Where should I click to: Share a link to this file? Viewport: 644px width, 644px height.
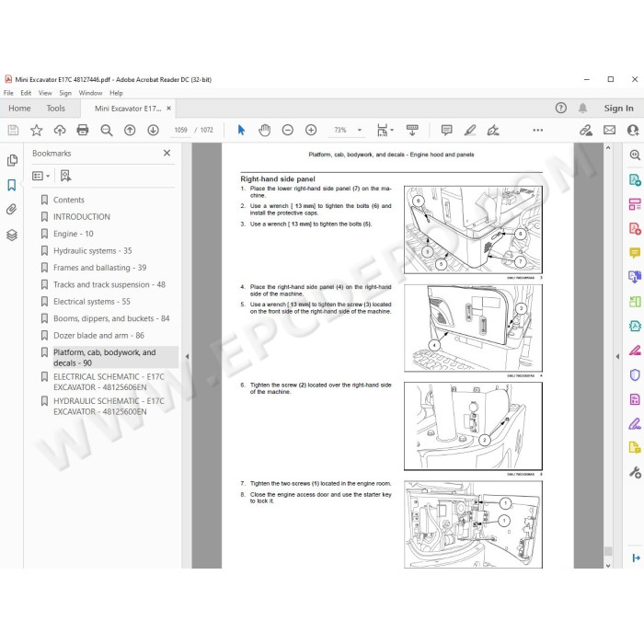[x=586, y=131]
